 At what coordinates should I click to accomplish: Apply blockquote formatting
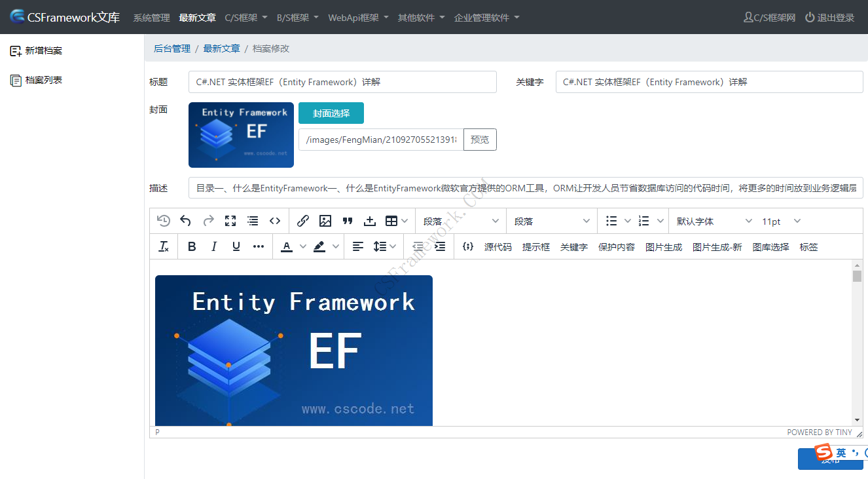click(x=348, y=221)
